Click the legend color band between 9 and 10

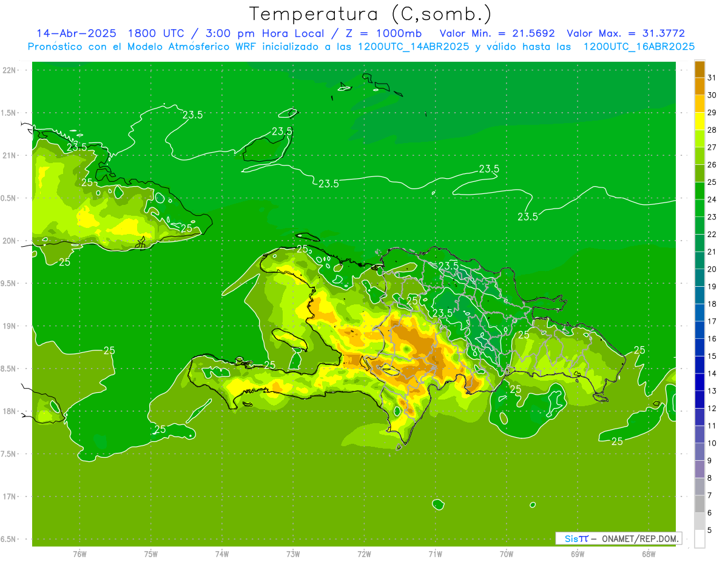click(699, 452)
